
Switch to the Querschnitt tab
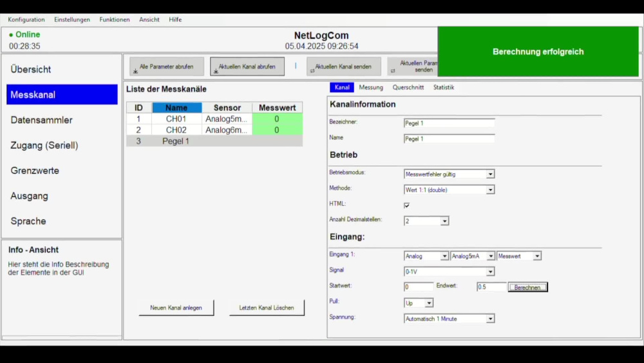coord(408,87)
